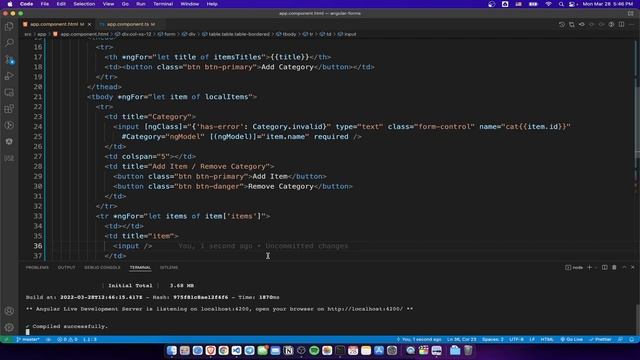Image resolution: width=640 pixels, height=360 pixels.
Task: Open the Spotify icon in the Dock
Action: pos(314,350)
